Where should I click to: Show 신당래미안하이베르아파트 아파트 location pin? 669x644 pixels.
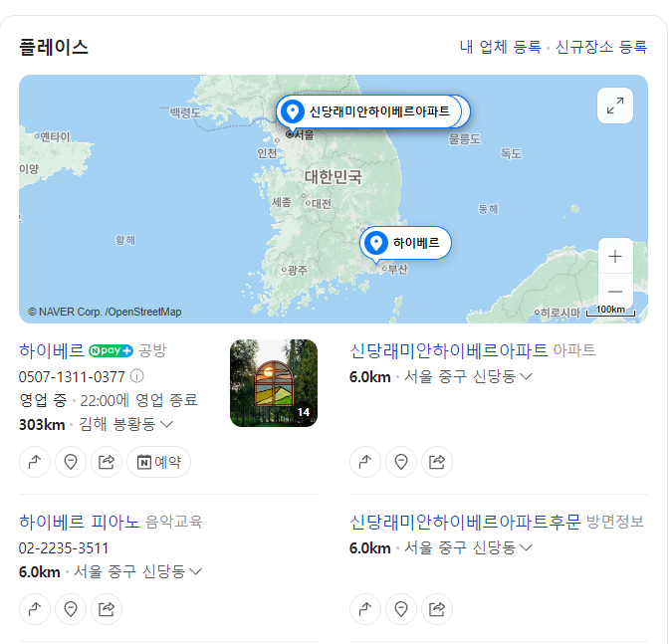[x=401, y=462]
